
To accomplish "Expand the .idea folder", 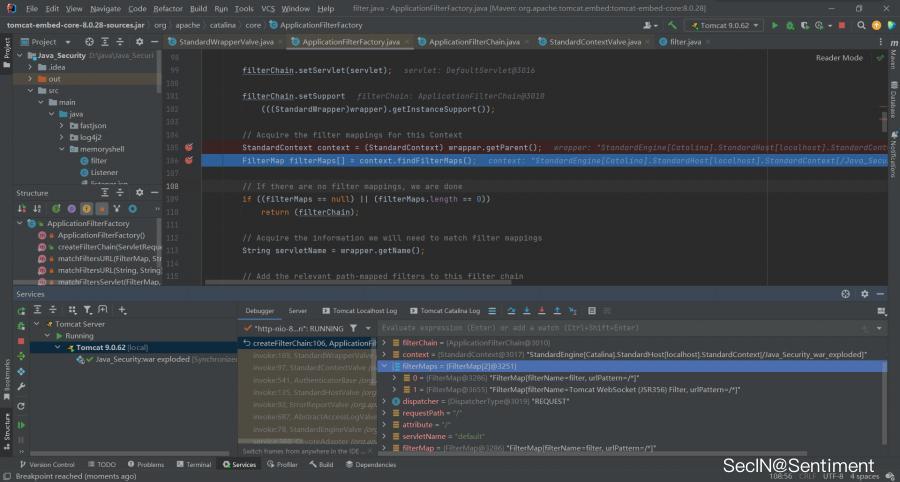I will [x=30, y=67].
